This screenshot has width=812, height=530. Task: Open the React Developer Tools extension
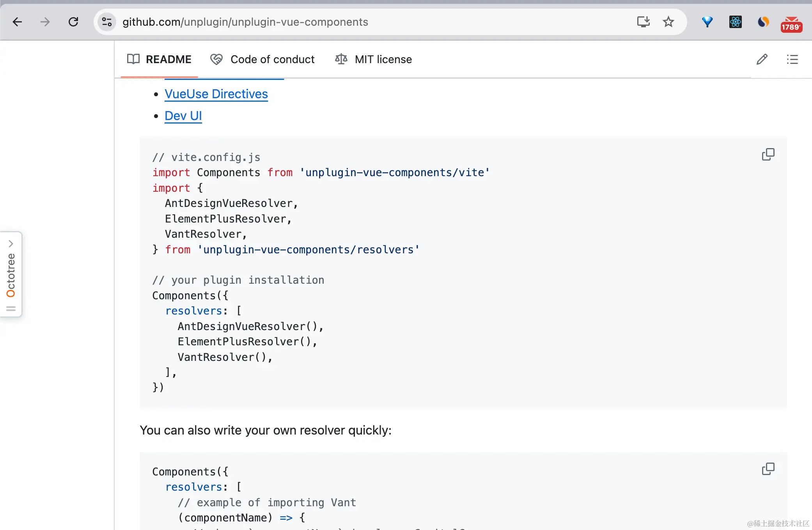[735, 22]
